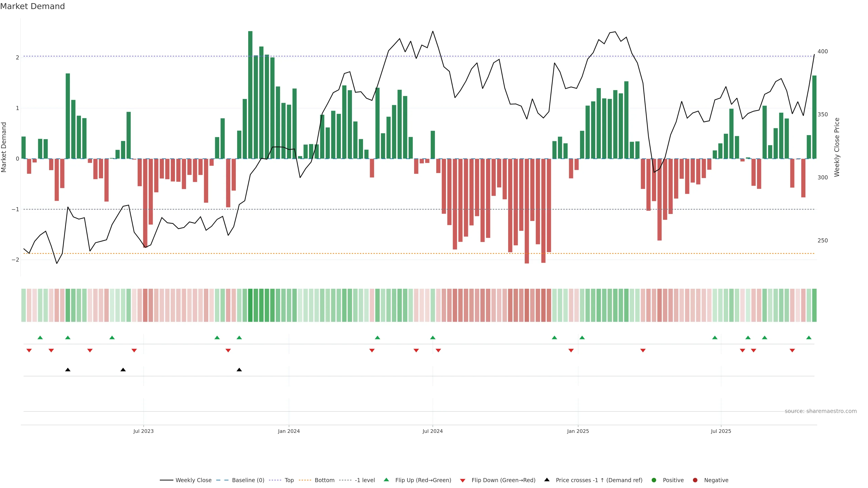Click the black Price crosses -1 legend triangle
Screen dimensions: 868x488
point(547,480)
